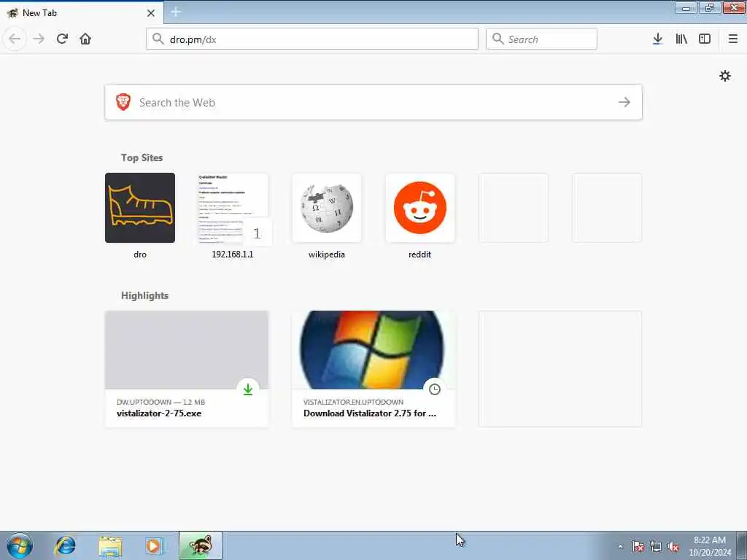Focus the Search the Web box

(x=373, y=102)
